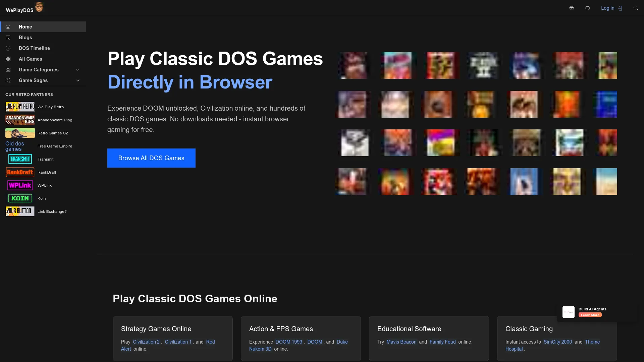Click the RankDraft text link
This screenshot has height=362, width=644.
(x=47, y=172)
